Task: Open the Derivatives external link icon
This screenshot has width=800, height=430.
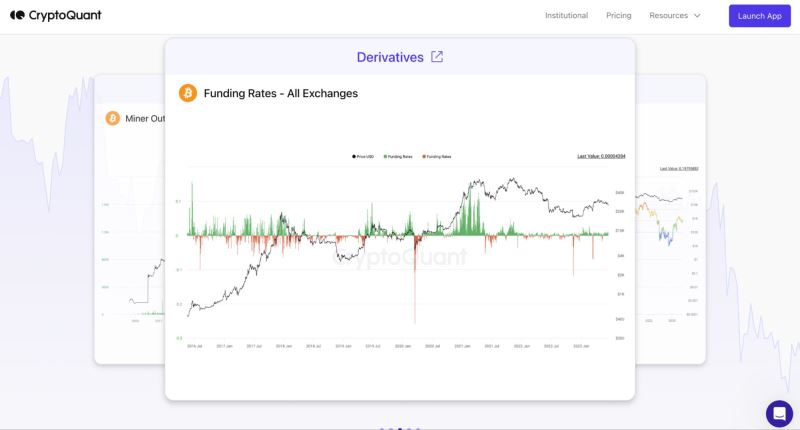Action: click(437, 57)
